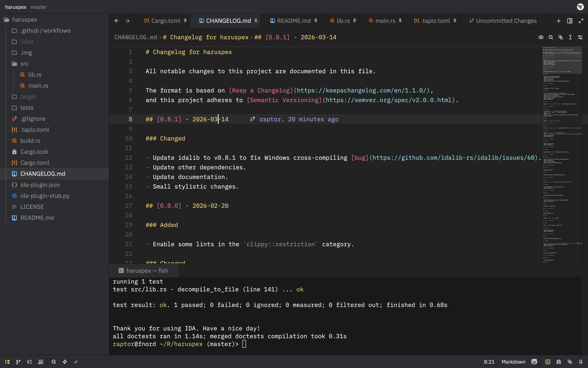Toggle the terminal panel in the status bar

[x=548, y=362]
